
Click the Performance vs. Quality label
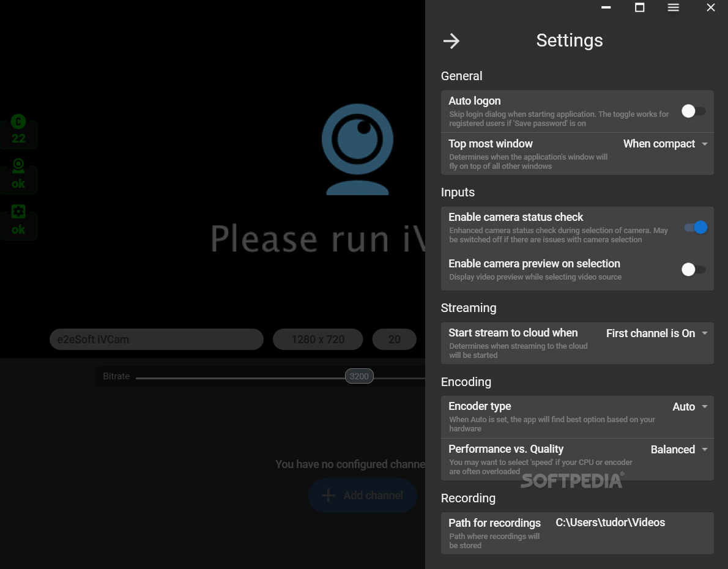[506, 448]
